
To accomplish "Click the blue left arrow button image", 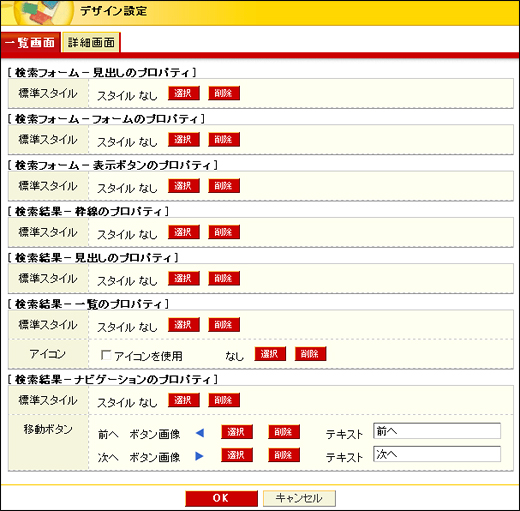I will pos(200,433).
